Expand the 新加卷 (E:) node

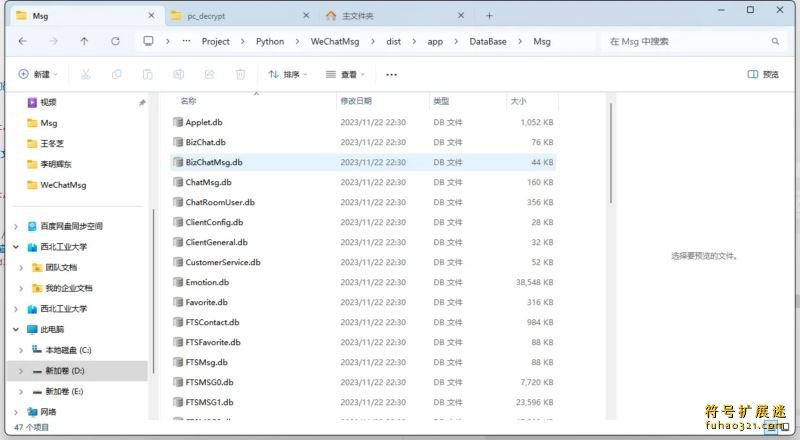tap(21, 392)
